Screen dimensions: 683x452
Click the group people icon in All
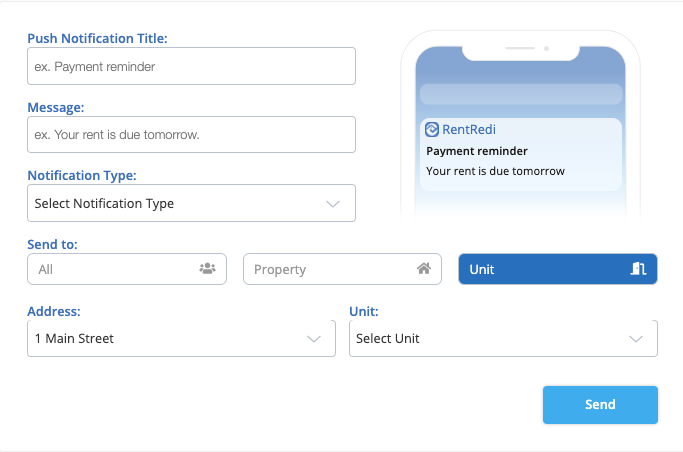207,269
